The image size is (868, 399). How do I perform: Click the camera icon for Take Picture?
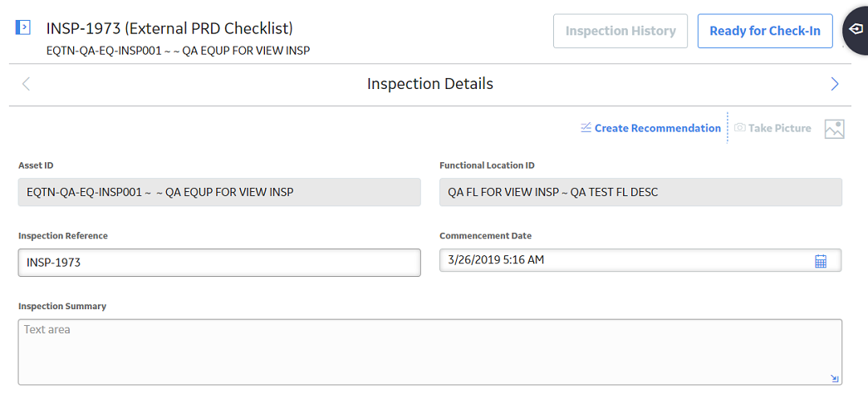click(x=739, y=128)
